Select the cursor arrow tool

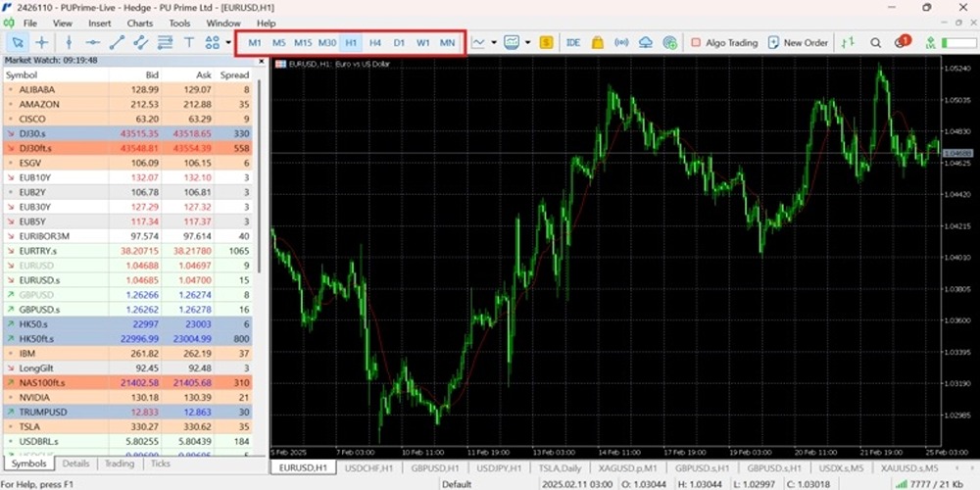pyautogui.click(x=18, y=42)
